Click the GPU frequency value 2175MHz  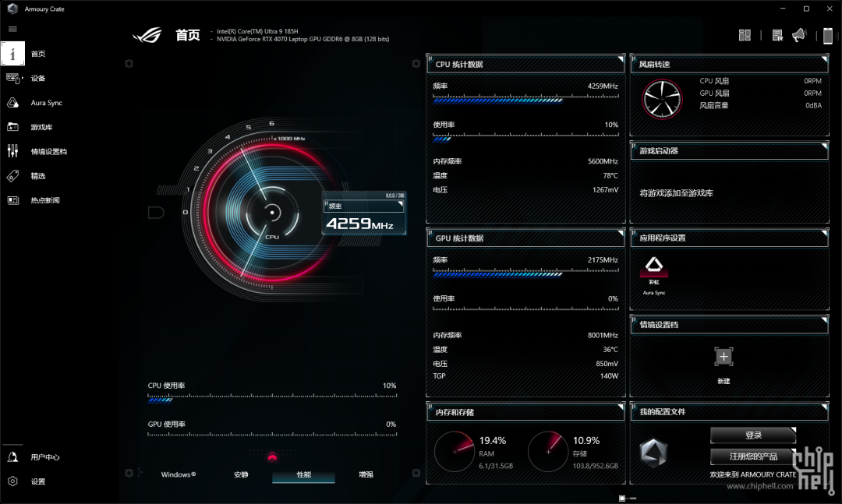coord(603,259)
